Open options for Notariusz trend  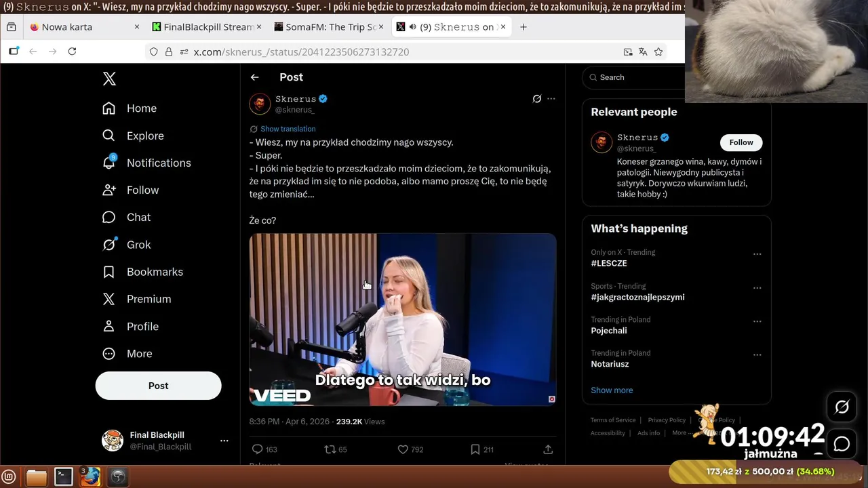click(x=757, y=354)
